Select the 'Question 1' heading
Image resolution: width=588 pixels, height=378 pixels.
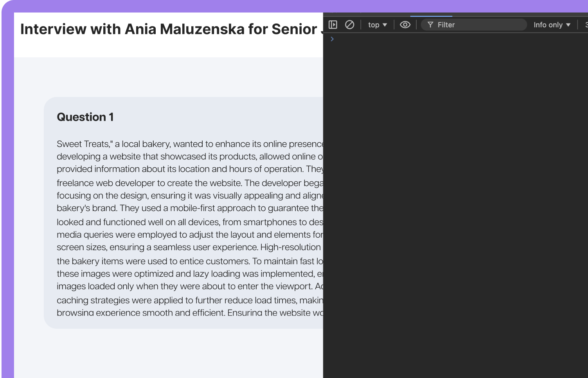click(85, 117)
